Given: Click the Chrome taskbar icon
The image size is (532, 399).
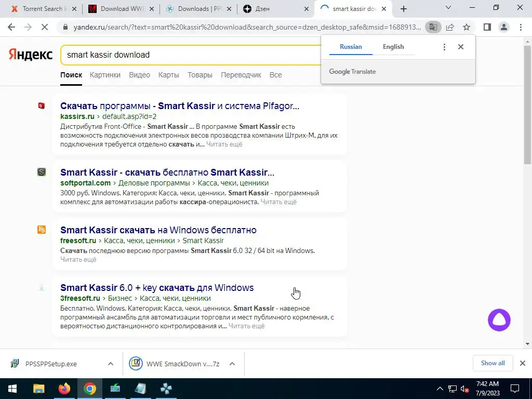Looking at the screenshot, I should [x=89, y=389].
